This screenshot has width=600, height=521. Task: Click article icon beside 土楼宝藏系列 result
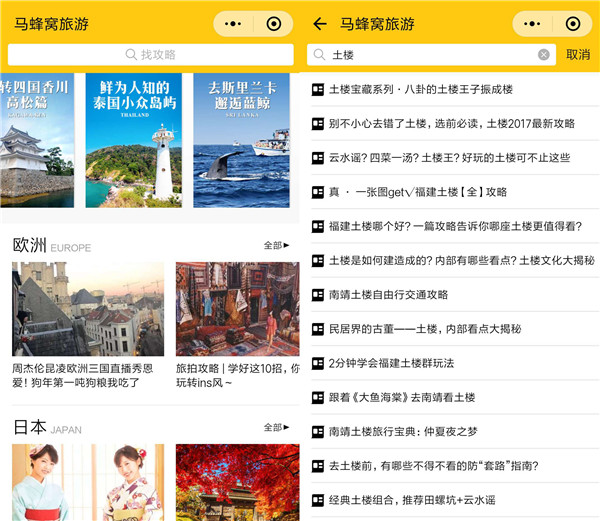click(318, 89)
